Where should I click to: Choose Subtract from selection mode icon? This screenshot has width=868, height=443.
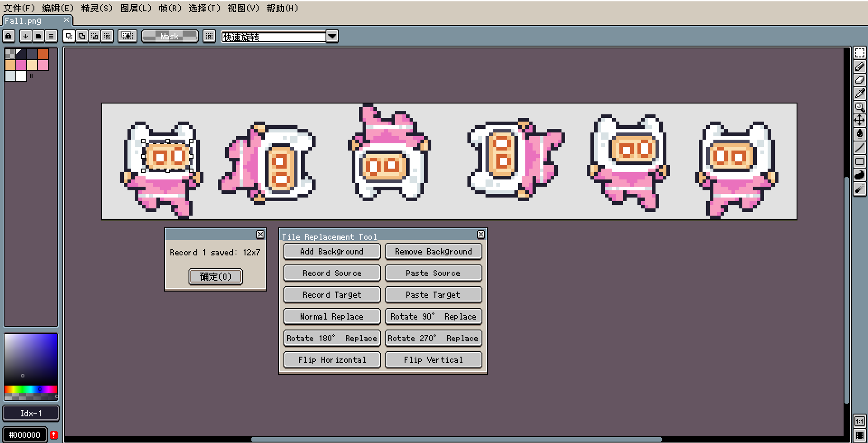(94, 36)
